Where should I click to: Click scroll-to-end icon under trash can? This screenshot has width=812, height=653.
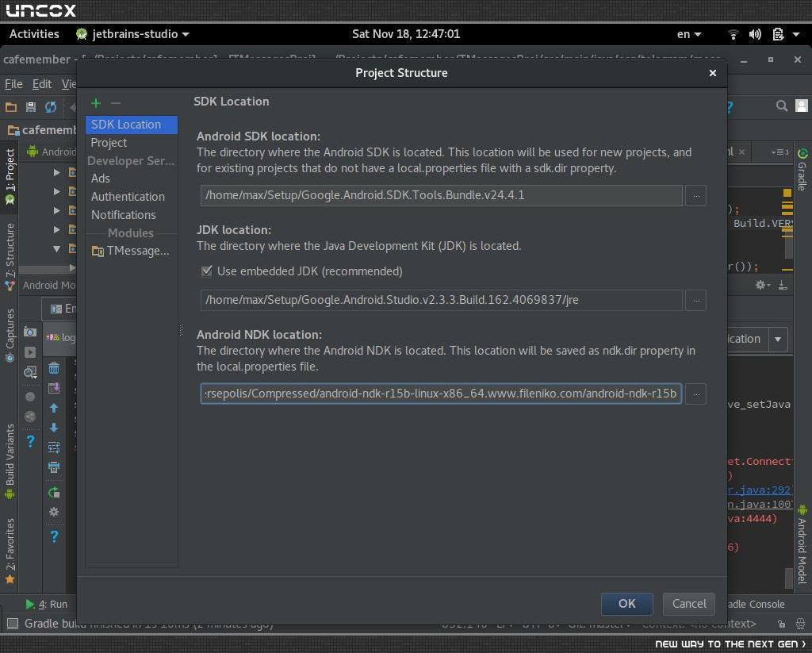click(x=54, y=388)
